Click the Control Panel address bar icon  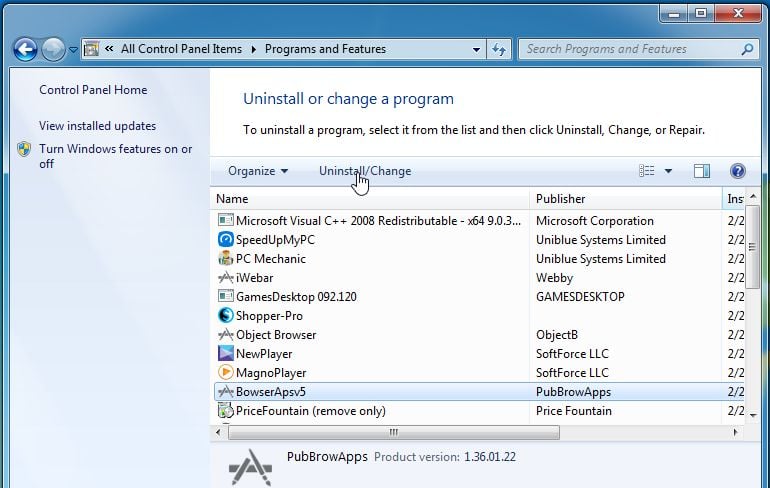pyautogui.click(x=91, y=49)
